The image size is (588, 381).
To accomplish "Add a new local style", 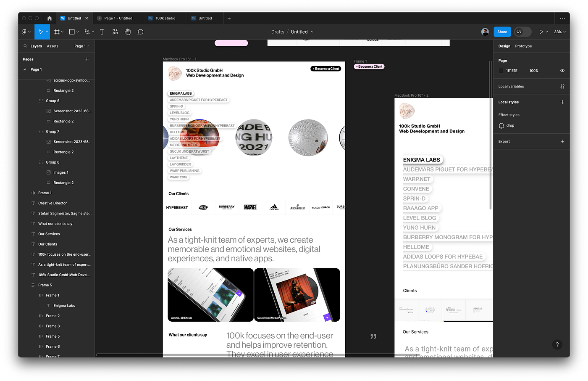I will coord(562,102).
